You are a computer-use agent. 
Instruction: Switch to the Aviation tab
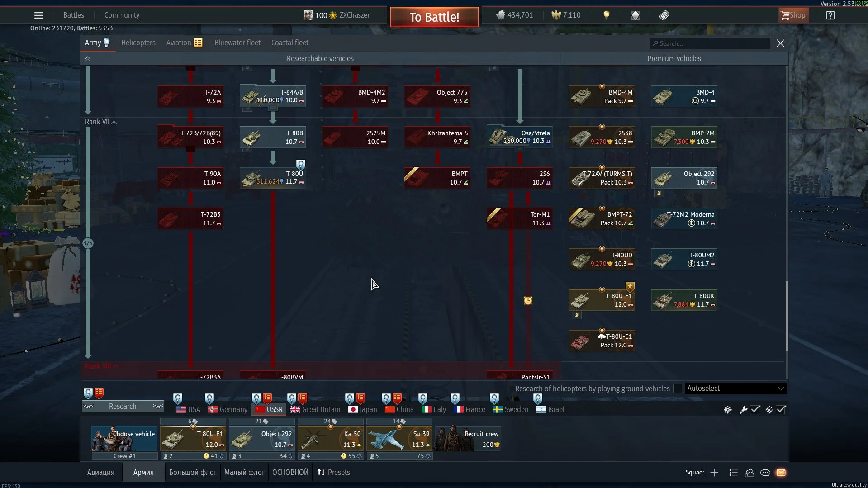click(184, 43)
